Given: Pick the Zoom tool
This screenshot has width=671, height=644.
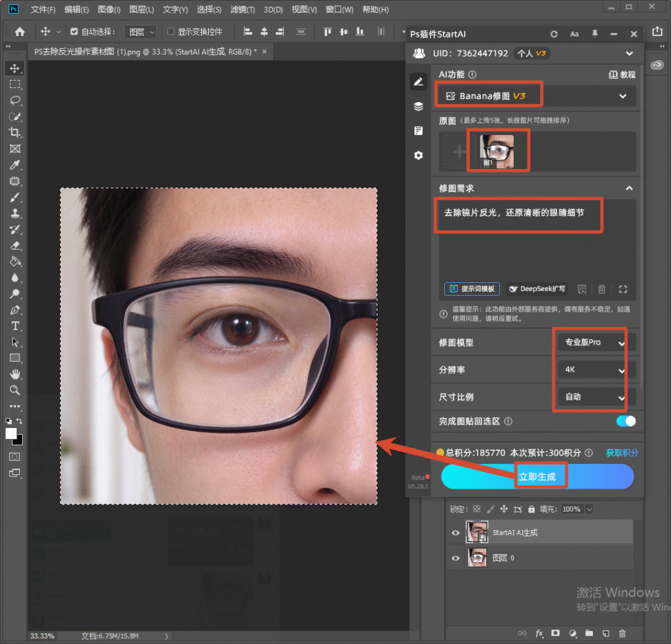Looking at the screenshot, I should [15, 390].
